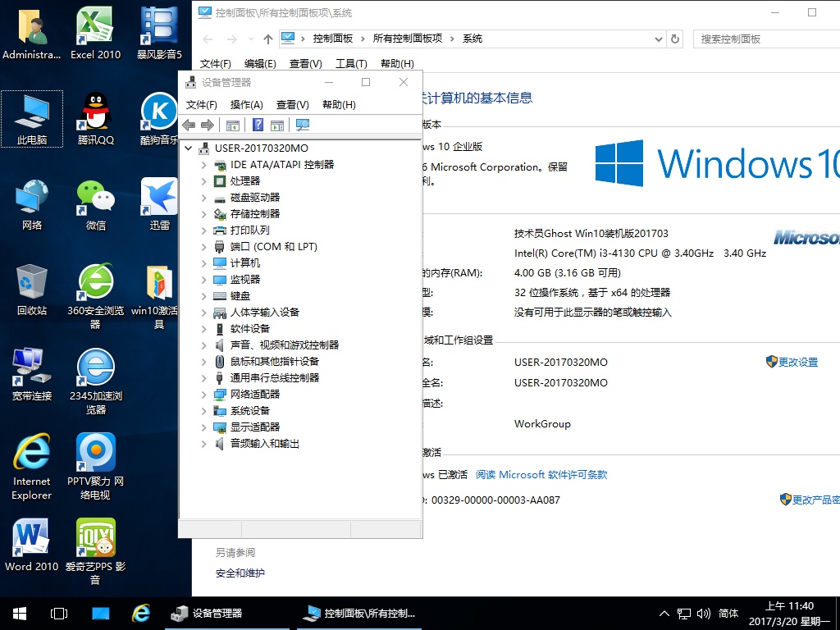
Task: Click 阅读 Microsoft 软件许可条款 link
Action: [541, 475]
